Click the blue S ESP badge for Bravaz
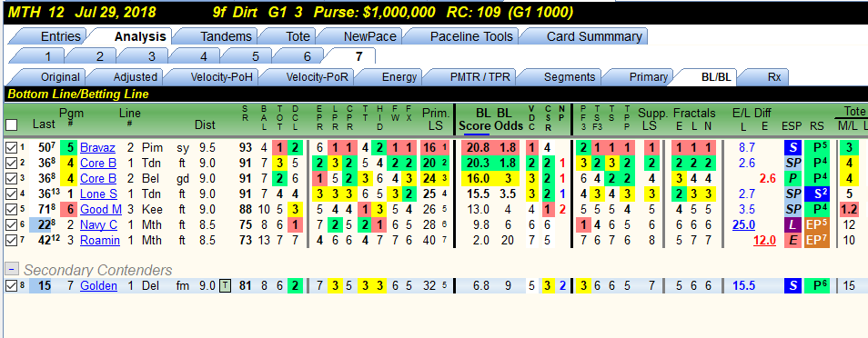Viewport: 868px width, 338px height. pos(793,148)
